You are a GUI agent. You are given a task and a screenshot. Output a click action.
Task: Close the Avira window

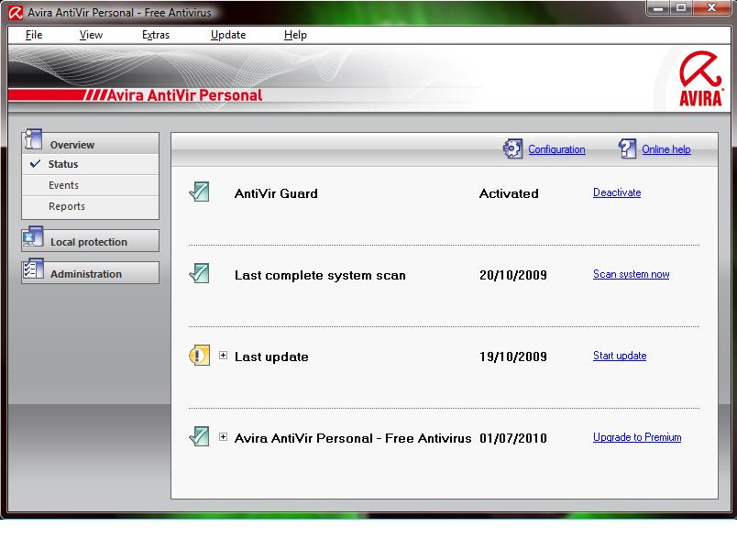point(711,7)
